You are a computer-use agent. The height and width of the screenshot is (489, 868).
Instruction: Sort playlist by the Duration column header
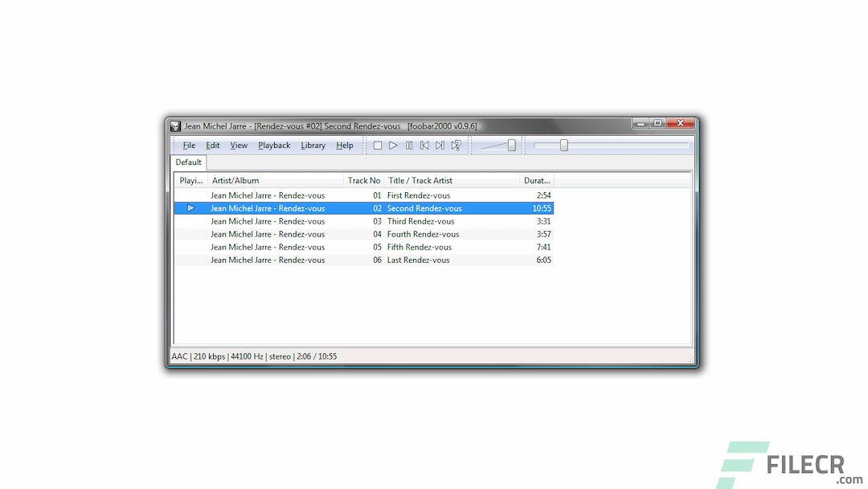point(535,179)
